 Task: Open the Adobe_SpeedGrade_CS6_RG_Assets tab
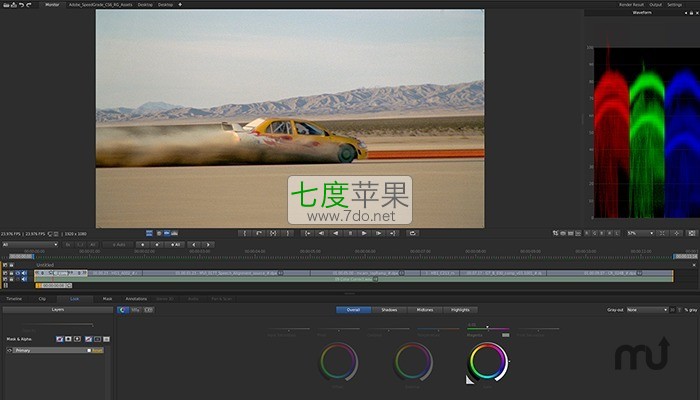(100, 4)
